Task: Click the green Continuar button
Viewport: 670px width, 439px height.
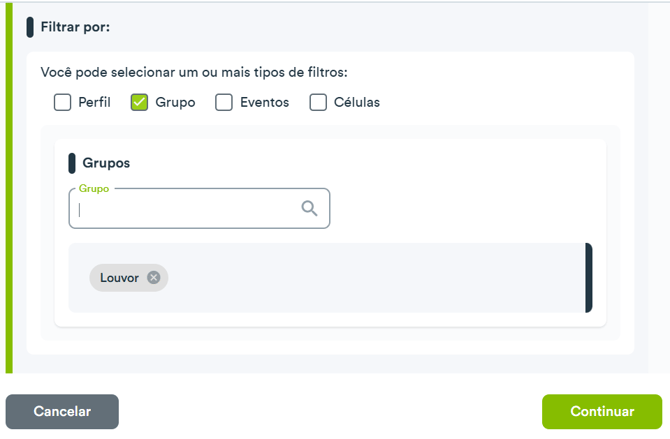Action: pyautogui.click(x=602, y=412)
